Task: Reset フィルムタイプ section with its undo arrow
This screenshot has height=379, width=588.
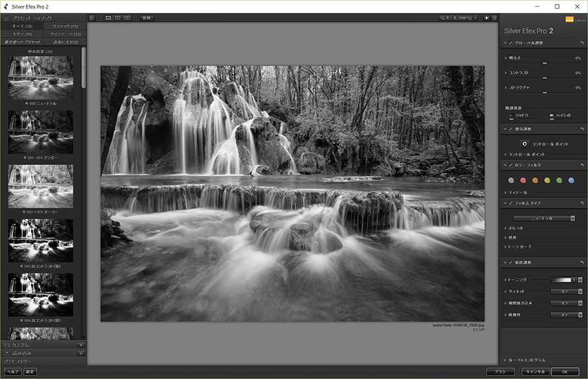Action: pyautogui.click(x=582, y=203)
